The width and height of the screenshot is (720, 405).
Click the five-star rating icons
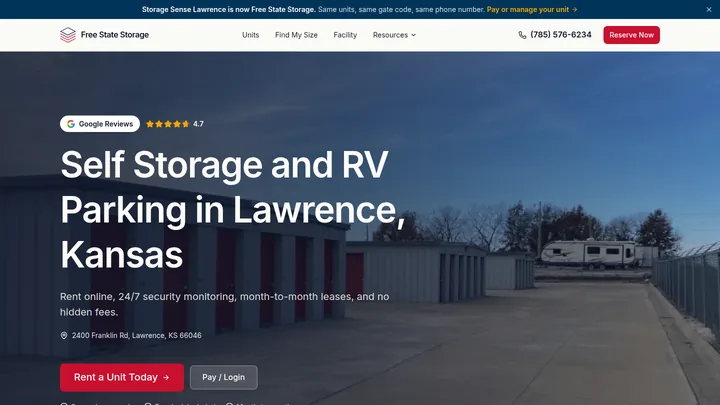pos(168,124)
